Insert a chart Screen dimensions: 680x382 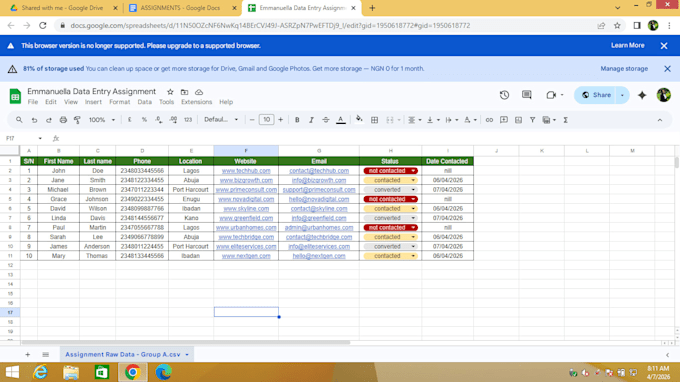[x=518, y=120]
